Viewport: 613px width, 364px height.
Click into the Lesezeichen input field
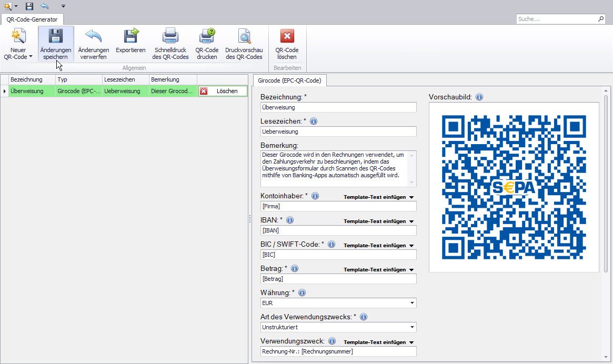click(x=338, y=132)
